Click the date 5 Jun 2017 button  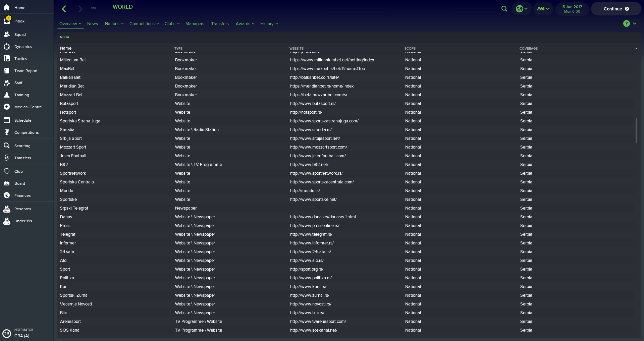click(x=572, y=9)
